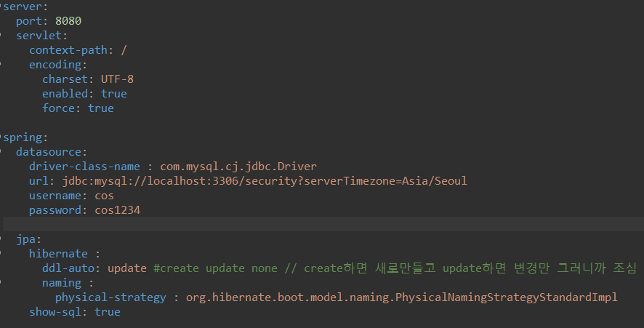
Task: Click the "force" key
Action: pyautogui.click(x=58, y=108)
